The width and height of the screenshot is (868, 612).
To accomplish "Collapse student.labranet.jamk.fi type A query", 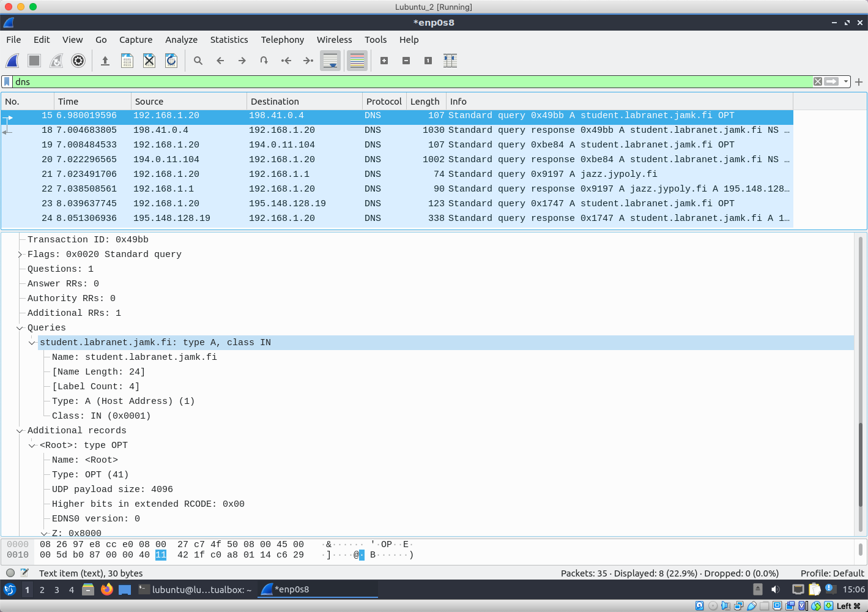I will pyautogui.click(x=32, y=343).
